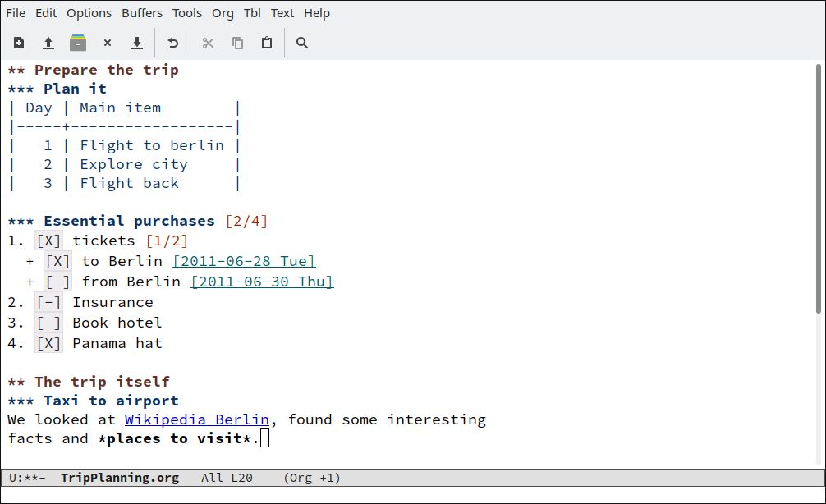826x504 pixels.
Task: Open the Options menu
Action: pyautogui.click(x=89, y=13)
